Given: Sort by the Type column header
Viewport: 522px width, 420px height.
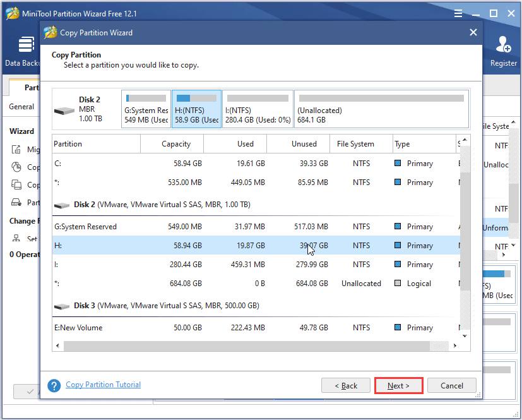Looking at the screenshot, I should pos(424,144).
